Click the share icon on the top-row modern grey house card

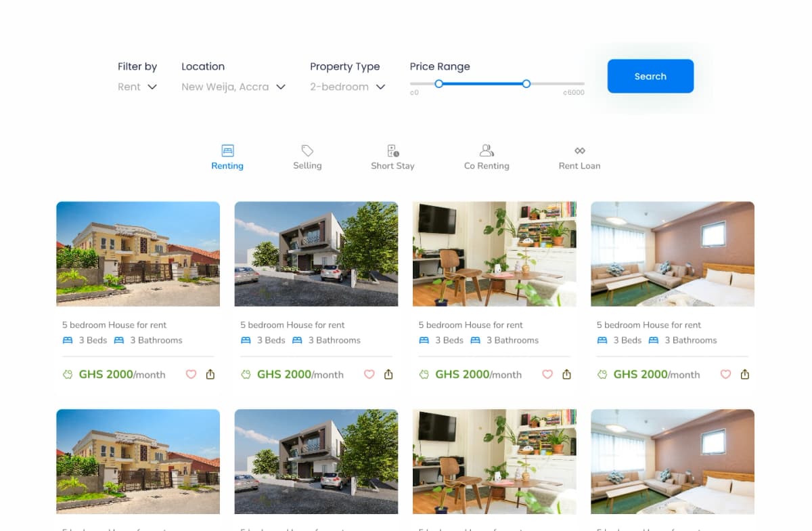388,374
